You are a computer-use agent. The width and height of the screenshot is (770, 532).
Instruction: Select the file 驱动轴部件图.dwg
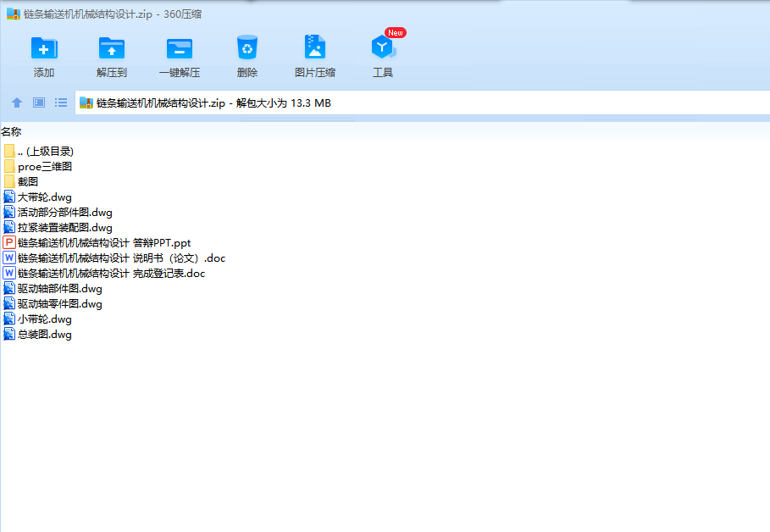[x=53, y=288]
